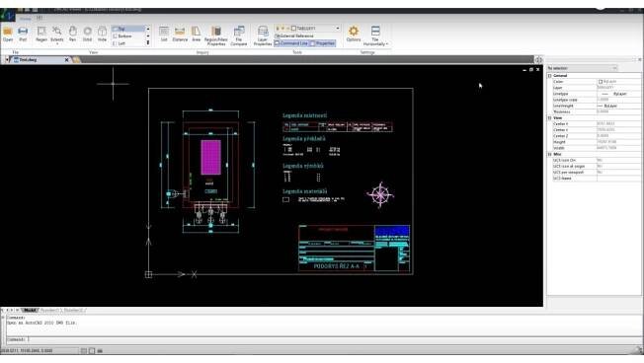Open the Home ribbon tab

click(26, 18)
